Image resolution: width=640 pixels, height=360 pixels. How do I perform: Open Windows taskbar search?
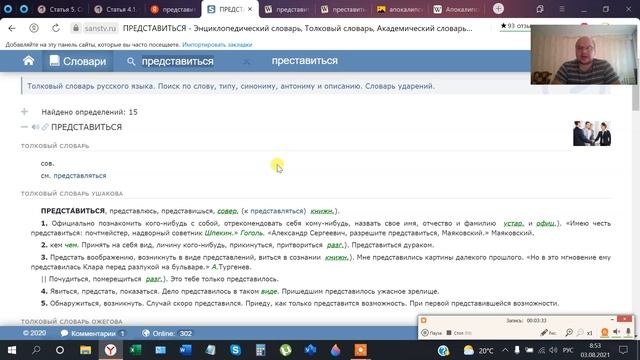click(36, 350)
